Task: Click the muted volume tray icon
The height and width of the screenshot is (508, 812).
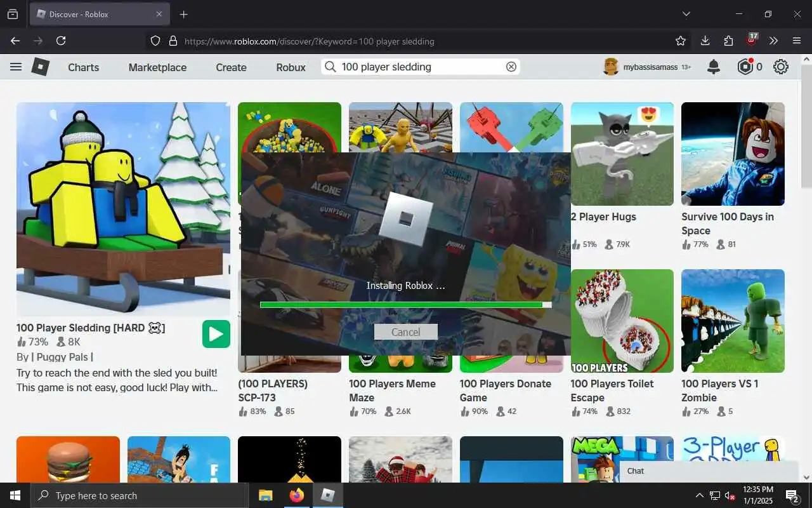Action: [730, 495]
